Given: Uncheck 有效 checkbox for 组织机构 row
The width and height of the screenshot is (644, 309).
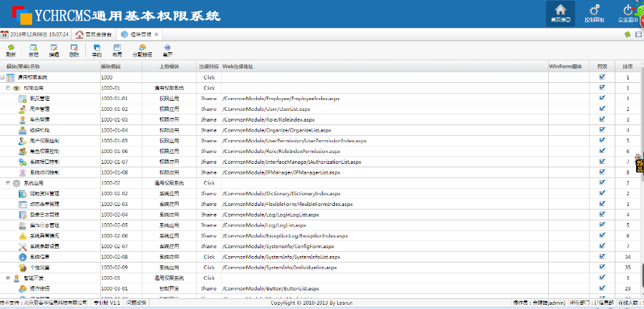Looking at the screenshot, I should tap(602, 129).
